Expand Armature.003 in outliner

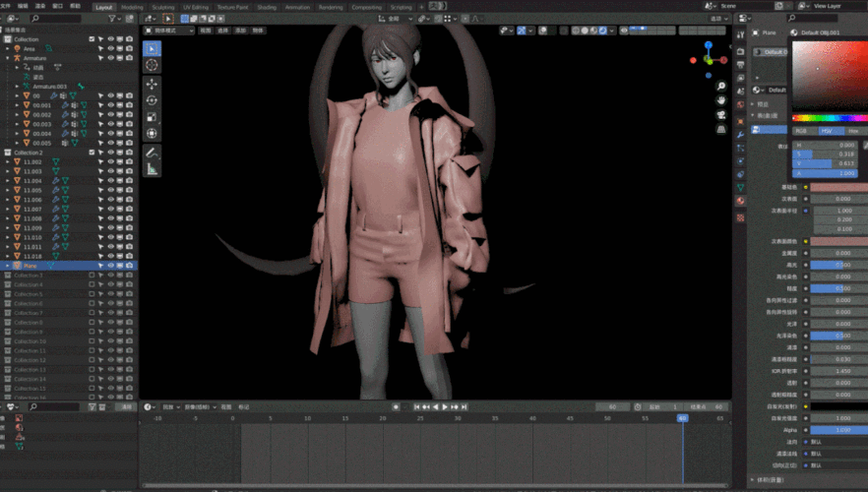pos(17,87)
